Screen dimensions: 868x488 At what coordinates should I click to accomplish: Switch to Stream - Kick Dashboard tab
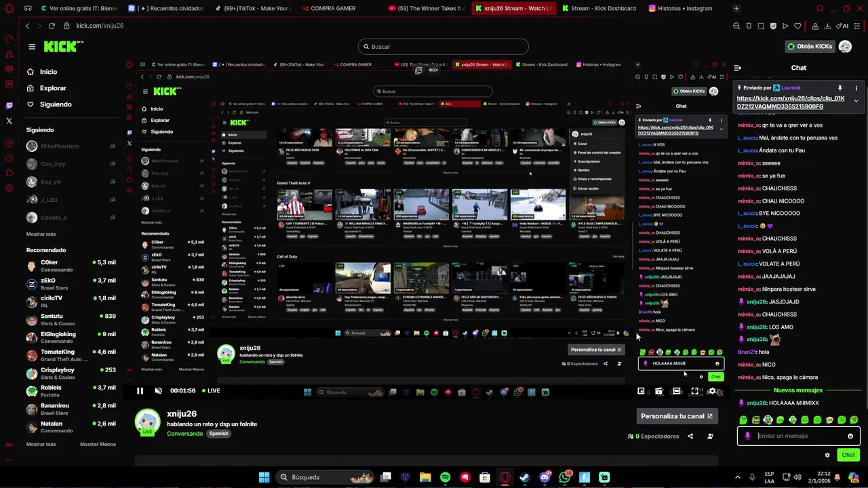tap(598, 8)
